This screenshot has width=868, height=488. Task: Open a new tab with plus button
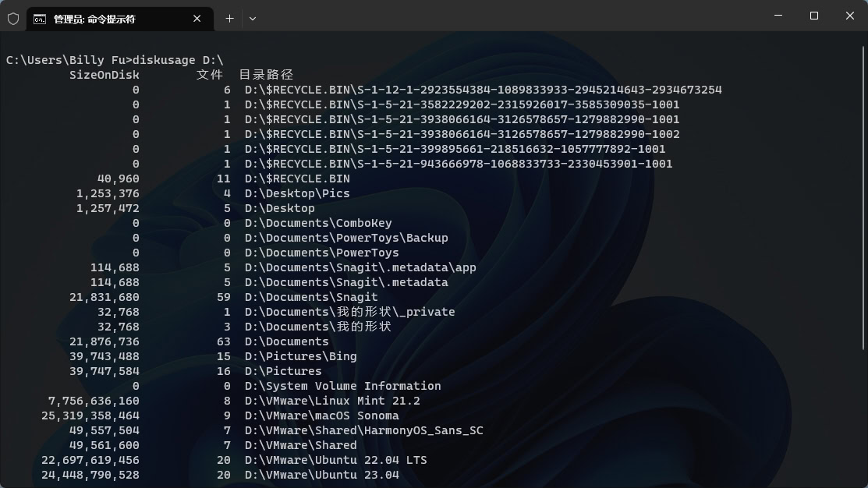(x=229, y=19)
